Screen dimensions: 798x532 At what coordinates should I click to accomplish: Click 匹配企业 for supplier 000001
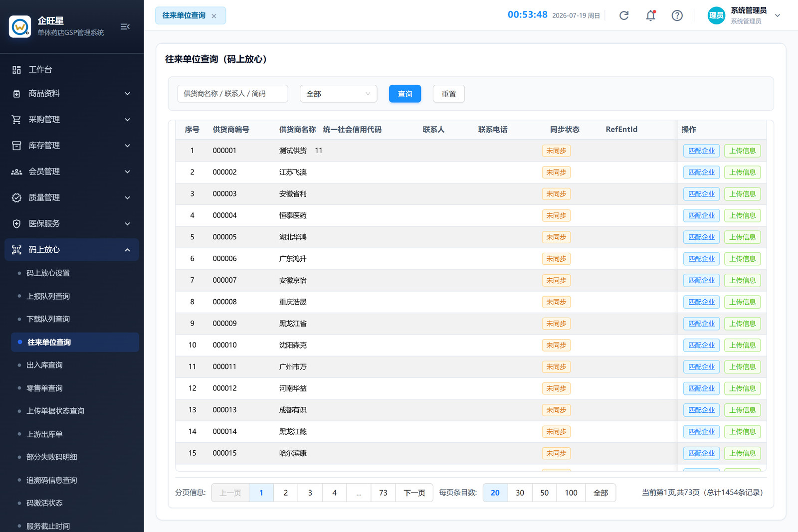coord(701,151)
